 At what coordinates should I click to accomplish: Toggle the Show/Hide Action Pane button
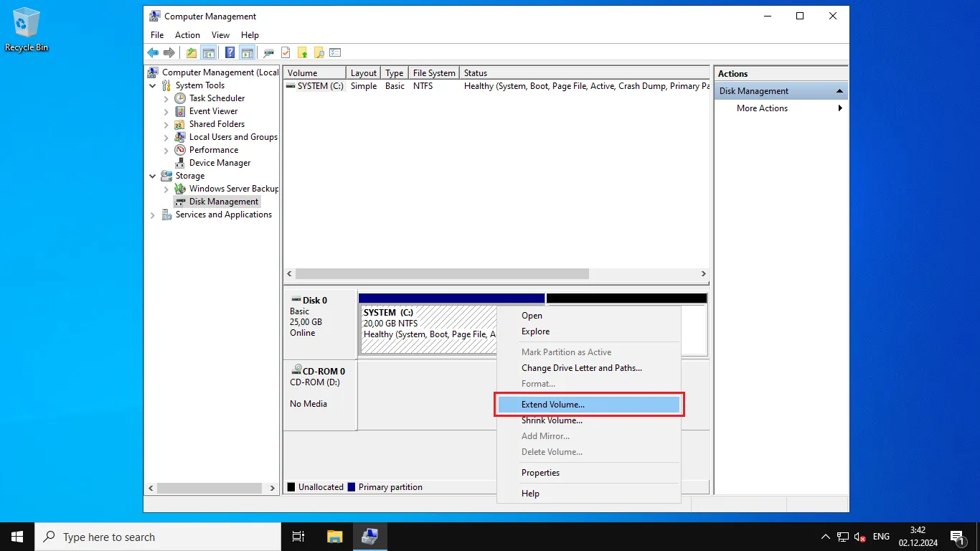coord(247,52)
